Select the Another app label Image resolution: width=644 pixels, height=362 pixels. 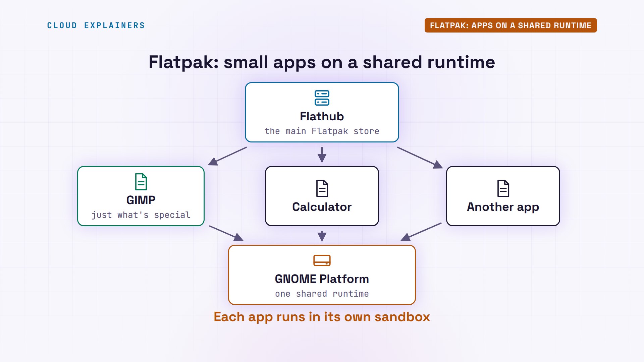point(503,207)
